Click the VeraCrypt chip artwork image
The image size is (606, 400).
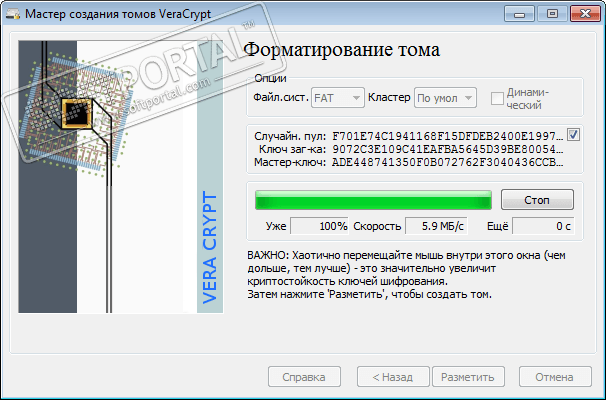[121, 177]
